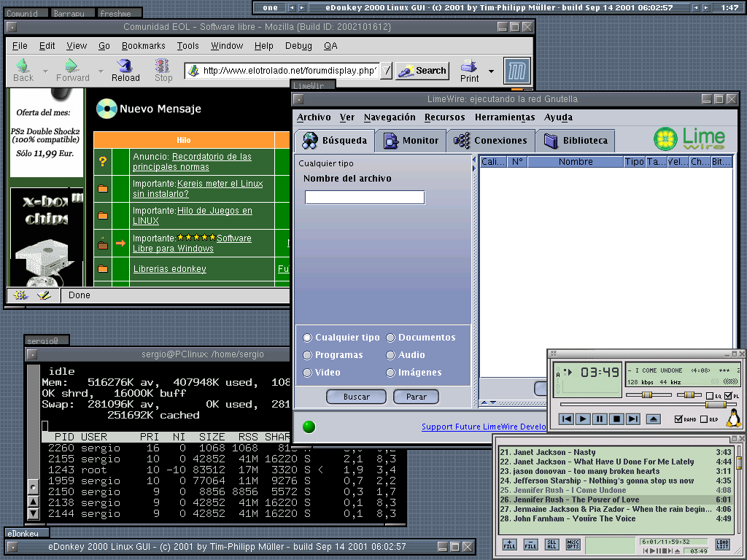Switch to the Biblioteca tab in LimeWire

[575, 141]
